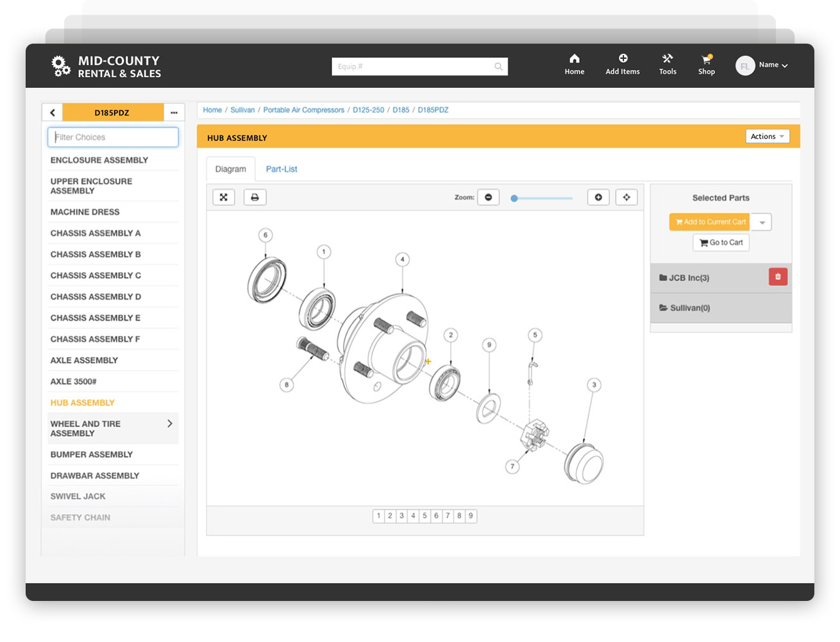
Task: Open the Shop cart icon in the header
Action: 706,63
